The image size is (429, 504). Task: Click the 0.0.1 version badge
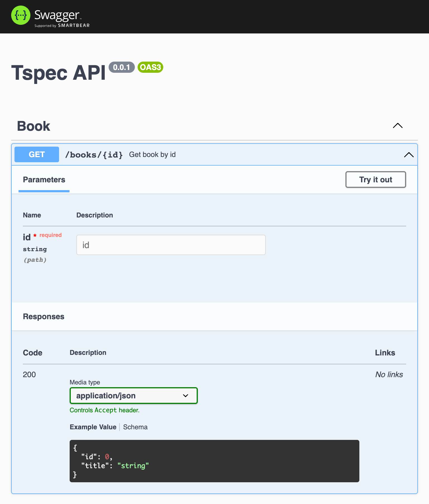click(x=121, y=67)
